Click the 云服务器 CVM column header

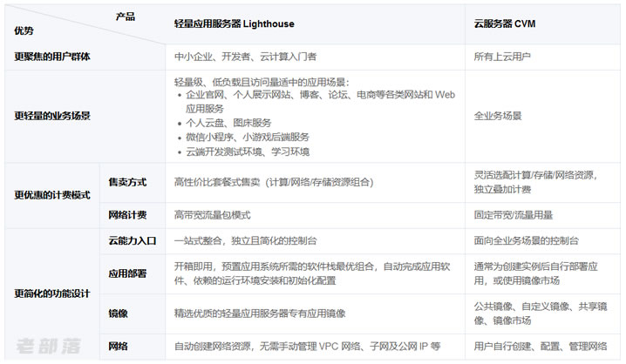click(x=504, y=25)
